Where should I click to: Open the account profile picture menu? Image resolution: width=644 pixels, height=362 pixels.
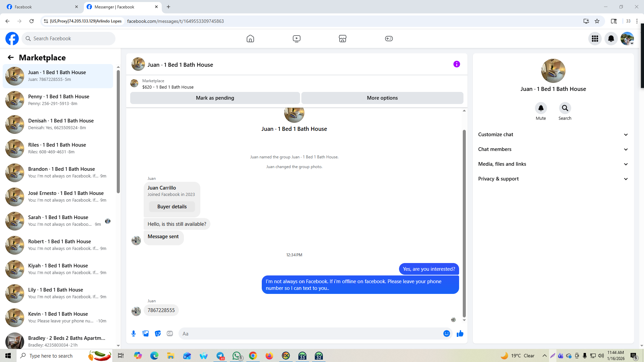pos(627,39)
